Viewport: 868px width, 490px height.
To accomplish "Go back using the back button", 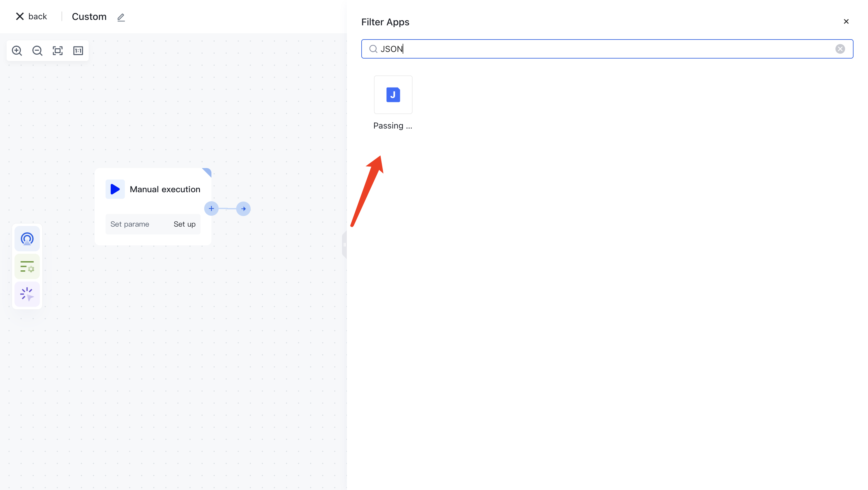I will pos(31,17).
